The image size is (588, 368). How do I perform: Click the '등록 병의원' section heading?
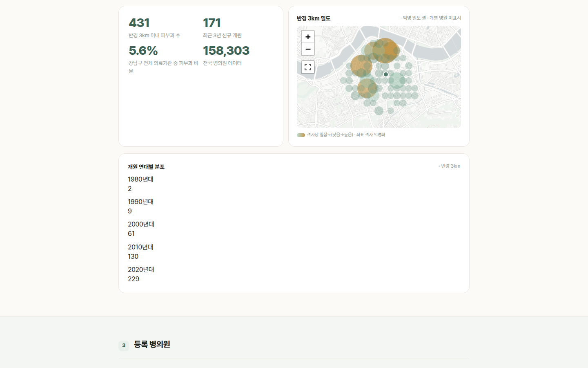pyautogui.click(x=152, y=344)
